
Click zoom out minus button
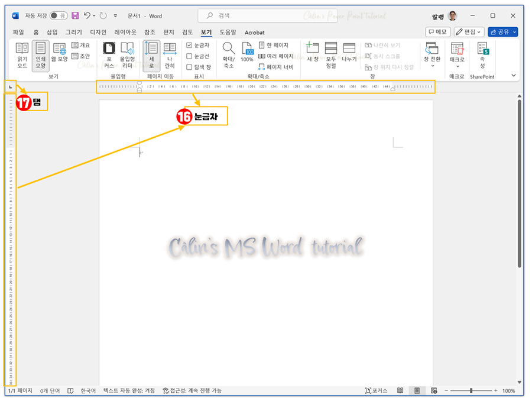pyautogui.click(x=446, y=391)
